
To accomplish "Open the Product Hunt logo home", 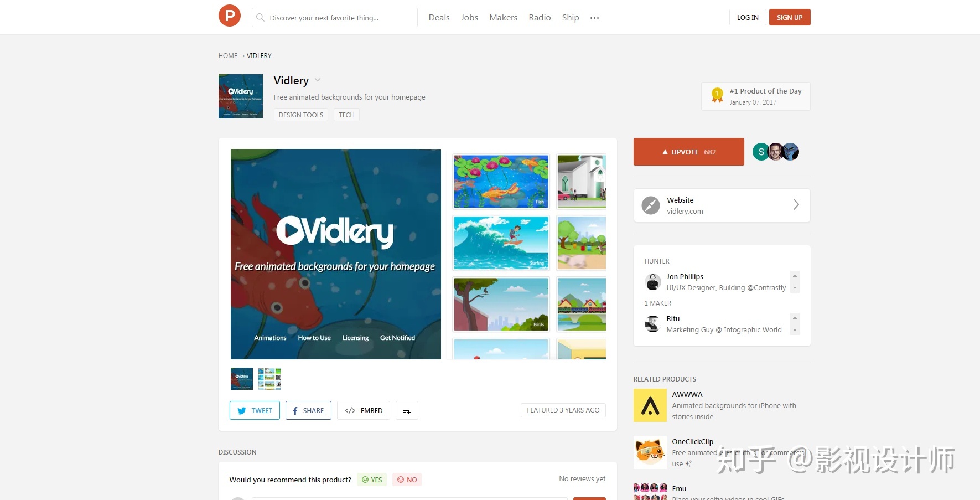I will click(230, 16).
